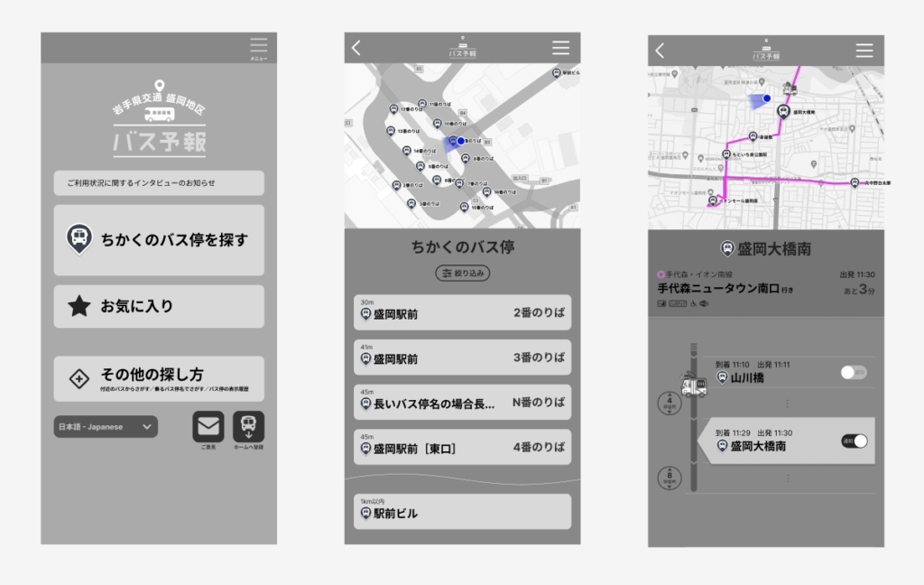This screenshot has width=924, height=585.
Task: Open the 日本語 - Japanese language dropdown
Action: (106, 427)
